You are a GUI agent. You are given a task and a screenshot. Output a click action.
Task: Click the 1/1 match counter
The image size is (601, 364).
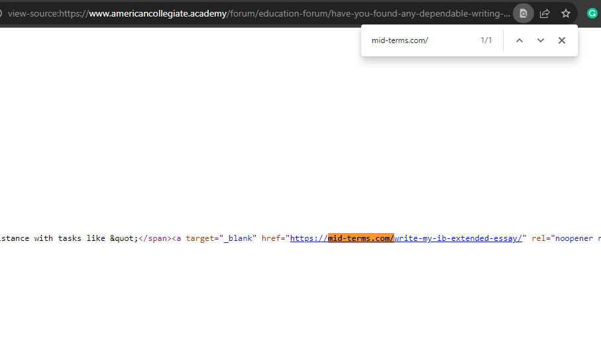point(486,40)
